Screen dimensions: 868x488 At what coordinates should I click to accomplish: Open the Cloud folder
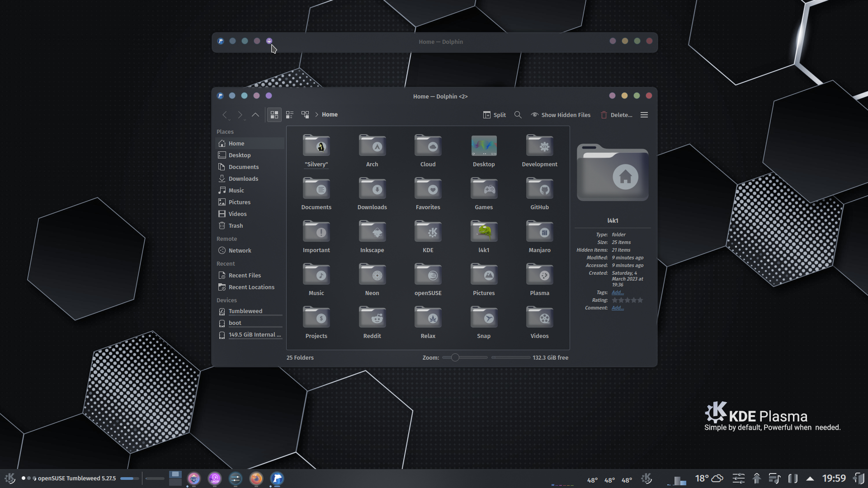coord(428,150)
